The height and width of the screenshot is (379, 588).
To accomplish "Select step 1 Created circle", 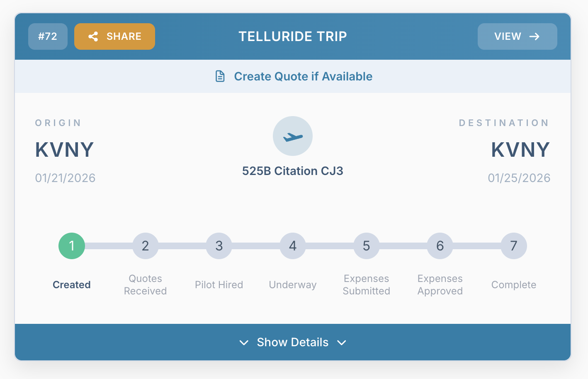I will 72,246.
